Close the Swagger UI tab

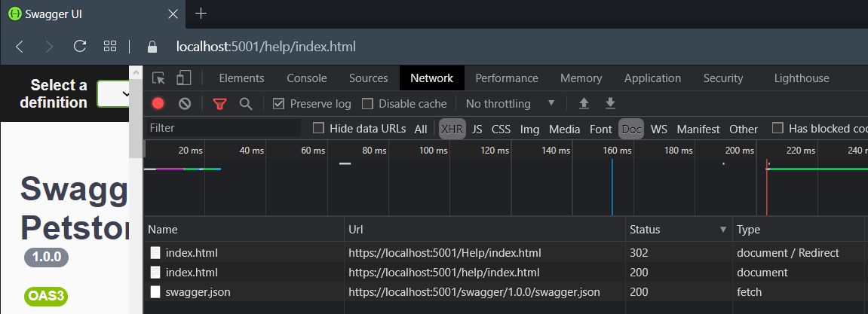pos(173,14)
